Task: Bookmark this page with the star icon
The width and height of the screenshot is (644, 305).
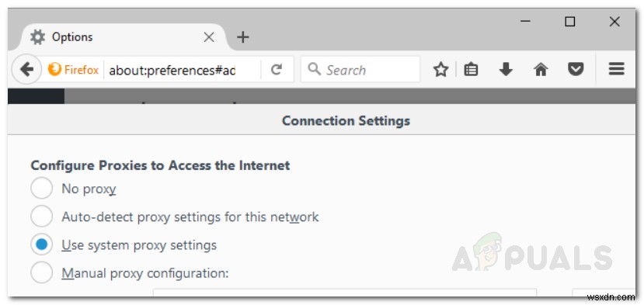Action: pos(440,70)
